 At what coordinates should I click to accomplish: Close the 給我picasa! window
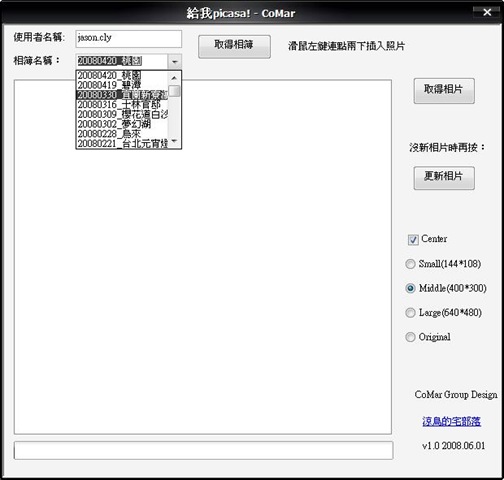[487, 13]
